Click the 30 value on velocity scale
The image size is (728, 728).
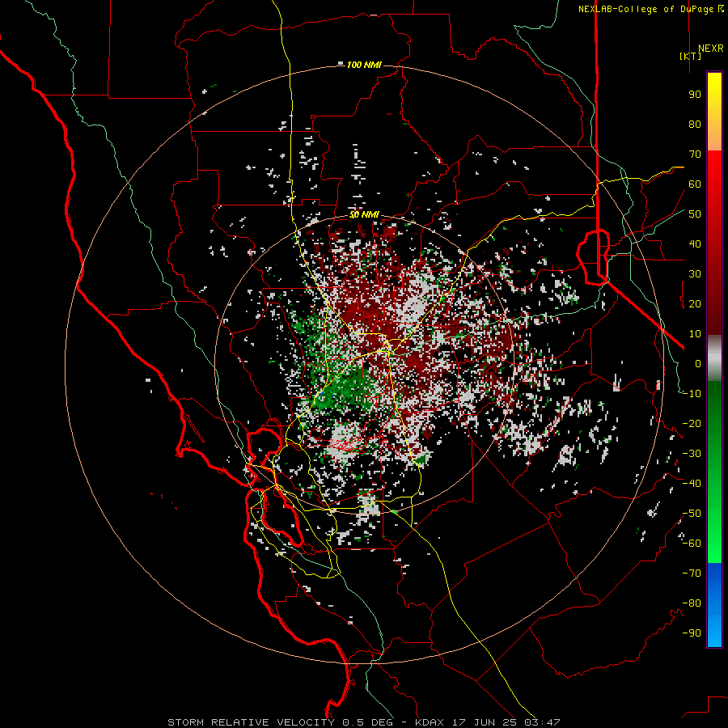pos(695,274)
